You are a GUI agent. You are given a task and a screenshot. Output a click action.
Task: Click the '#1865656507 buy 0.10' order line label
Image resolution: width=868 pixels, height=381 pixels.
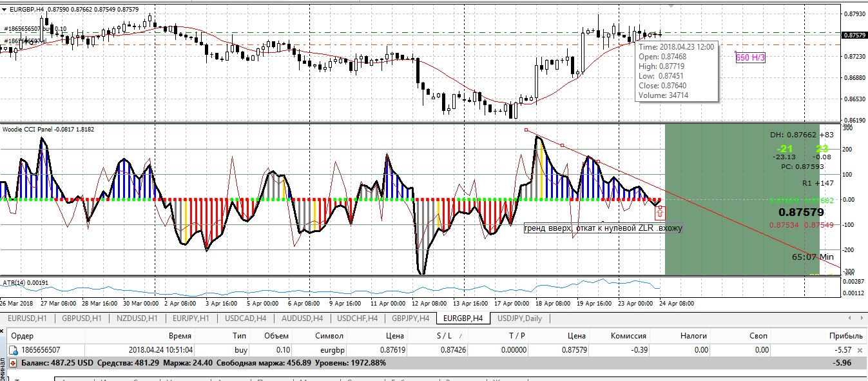point(35,29)
